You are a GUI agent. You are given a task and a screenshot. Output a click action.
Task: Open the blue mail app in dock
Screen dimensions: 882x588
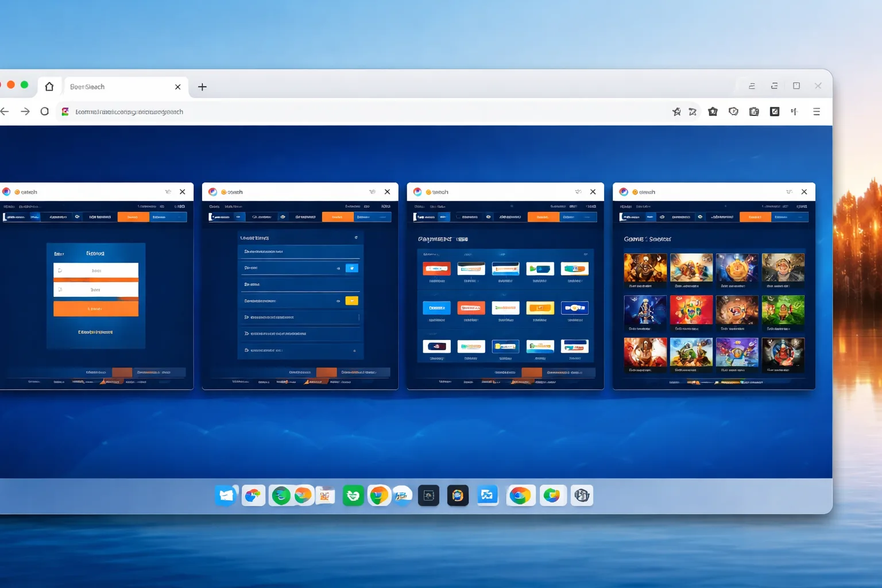[x=226, y=496]
